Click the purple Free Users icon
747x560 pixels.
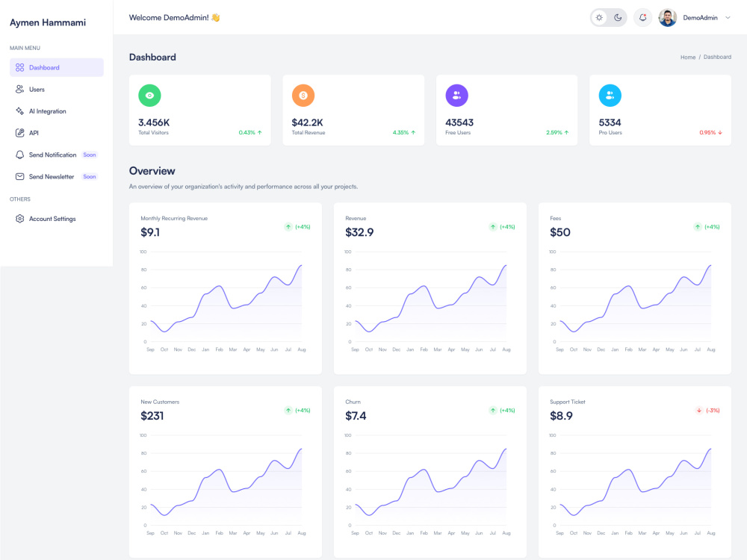click(457, 96)
